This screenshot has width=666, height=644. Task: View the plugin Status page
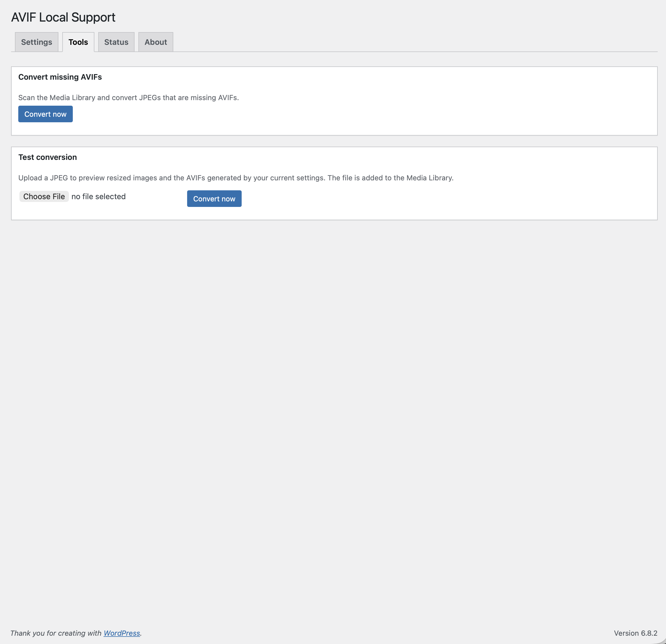coord(116,42)
